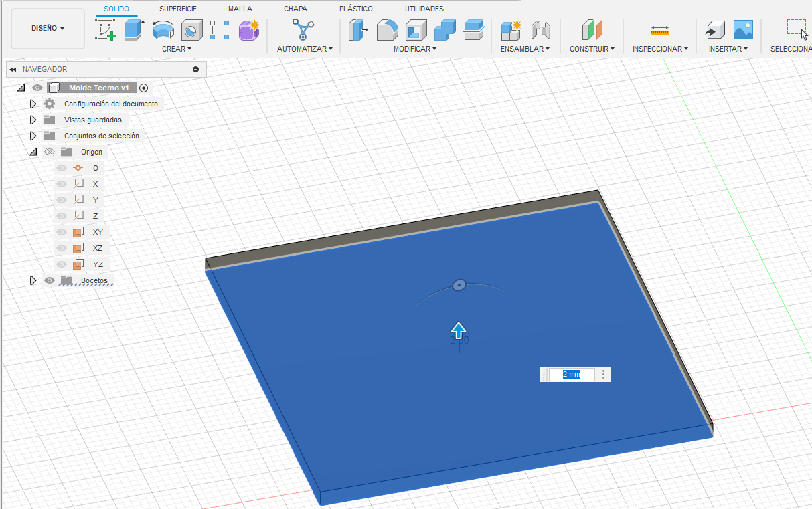
Task: Select the Agujero hole tool
Action: click(x=192, y=28)
